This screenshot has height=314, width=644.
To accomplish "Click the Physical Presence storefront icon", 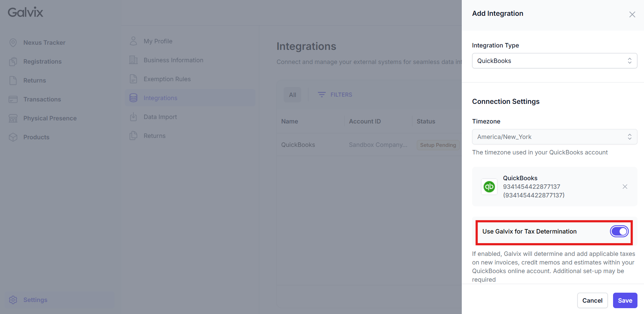I will [13, 118].
